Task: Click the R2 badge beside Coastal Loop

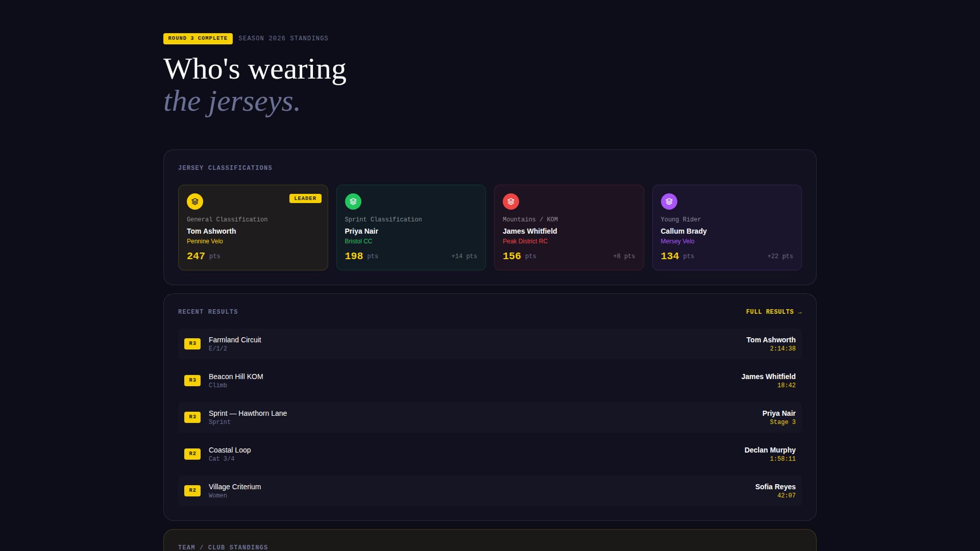Action: 192,454
